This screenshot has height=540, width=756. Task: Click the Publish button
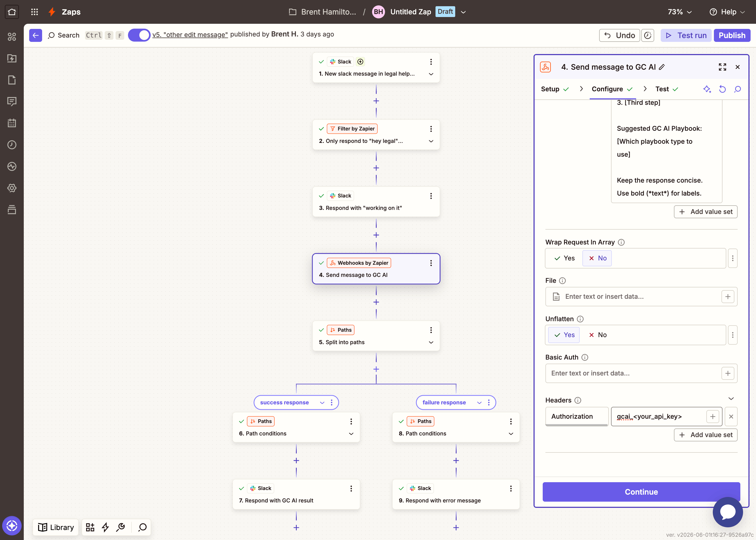coord(732,35)
